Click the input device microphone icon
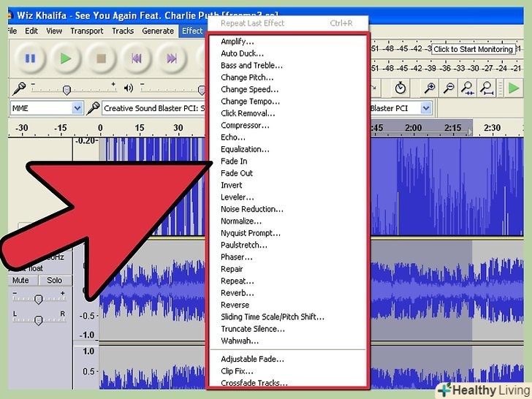532x399 pixels. pyautogui.click(x=93, y=108)
